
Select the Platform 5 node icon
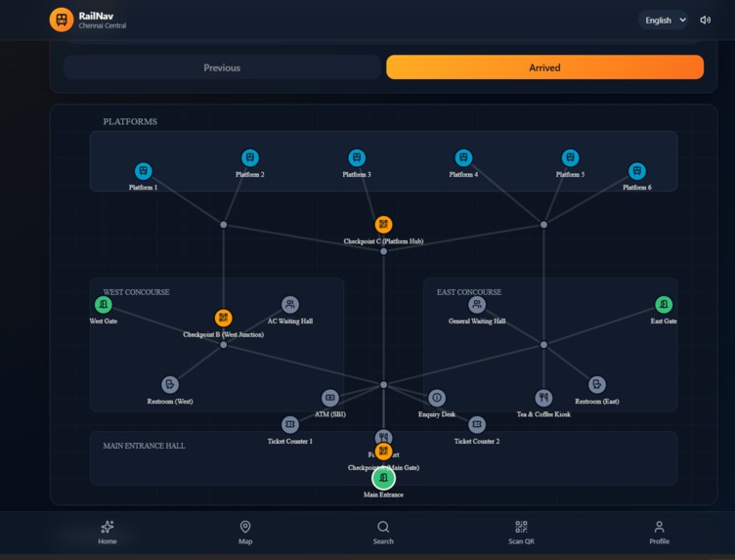click(x=571, y=158)
